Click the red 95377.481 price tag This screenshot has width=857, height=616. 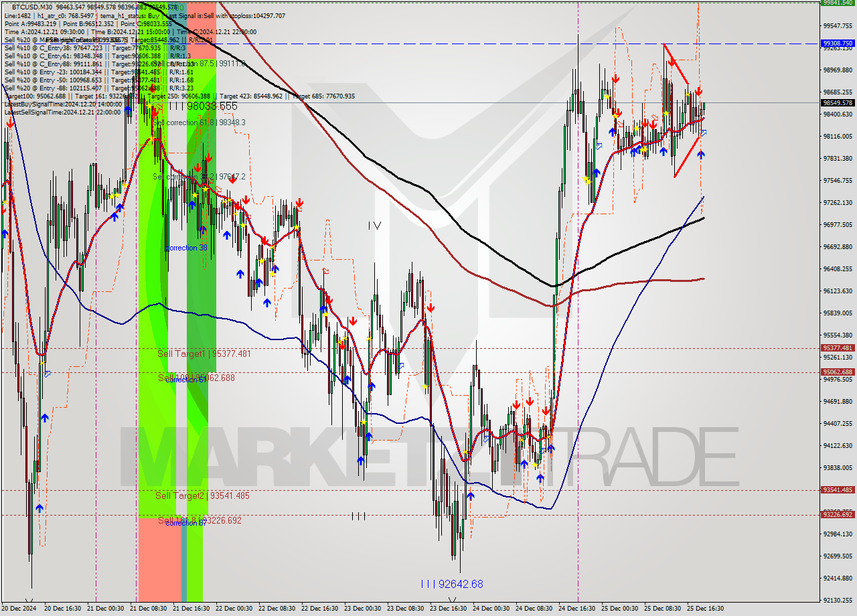(838, 348)
